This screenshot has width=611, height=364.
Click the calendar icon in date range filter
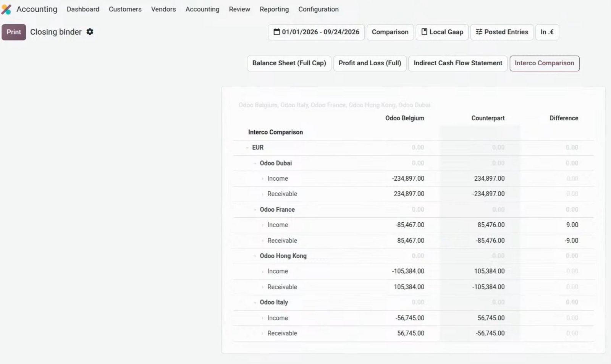277,32
